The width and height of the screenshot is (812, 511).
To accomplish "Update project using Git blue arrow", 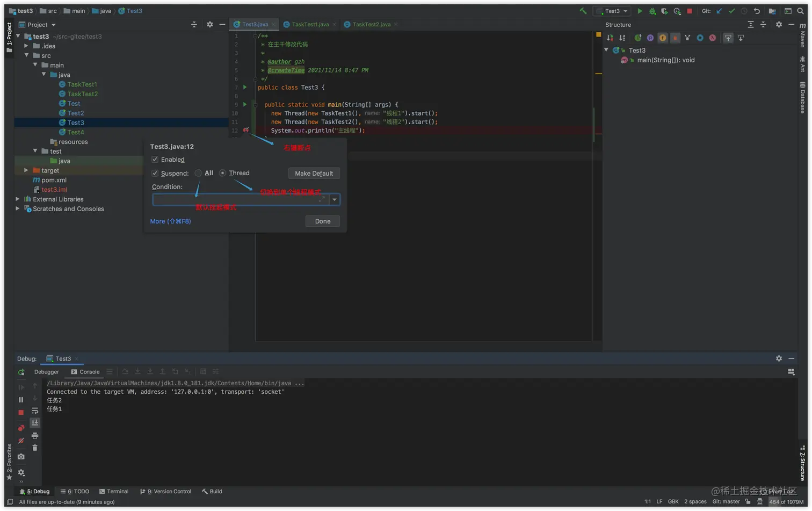I will tap(719, 11).
